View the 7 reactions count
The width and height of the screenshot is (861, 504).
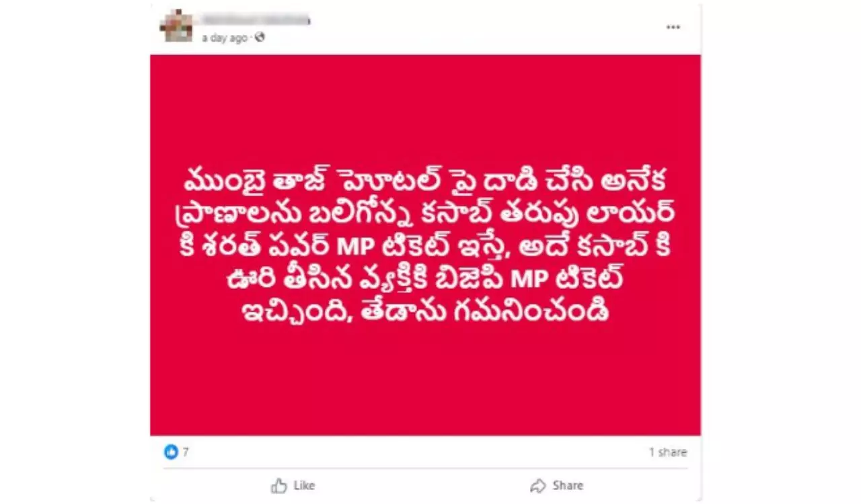(x=186, y=452)
